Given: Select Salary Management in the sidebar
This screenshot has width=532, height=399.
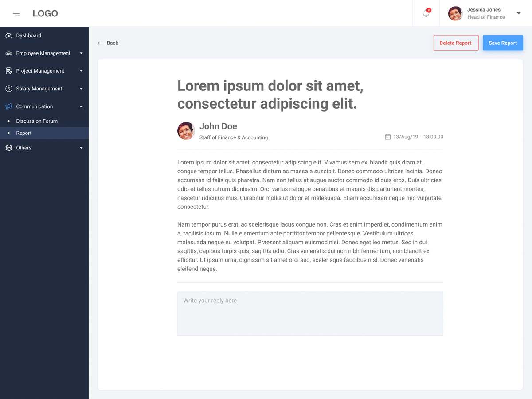Looking at the screenshot, I should click(x=44, y=89).
